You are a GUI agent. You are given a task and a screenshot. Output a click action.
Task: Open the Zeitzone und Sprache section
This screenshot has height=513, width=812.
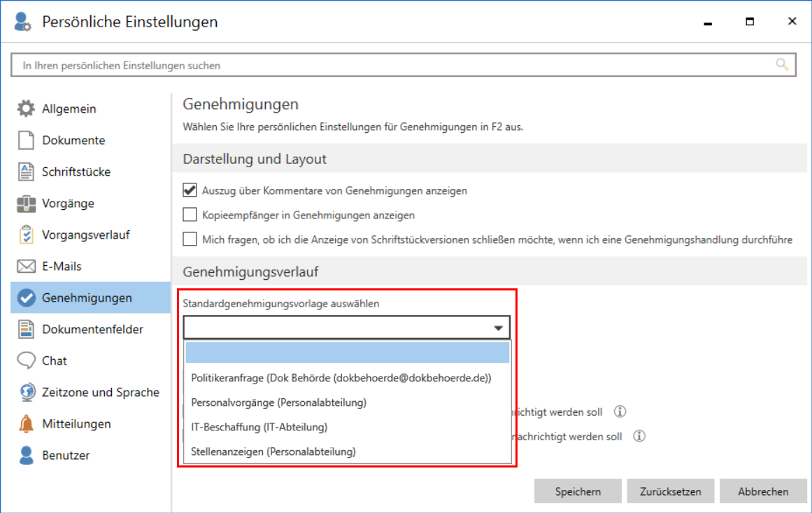91,392
